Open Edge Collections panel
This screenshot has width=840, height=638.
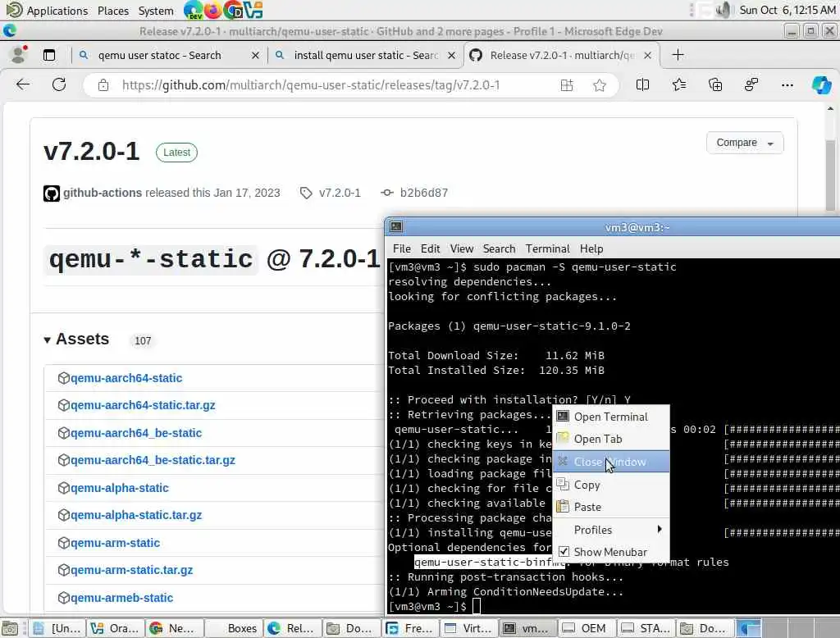click(x=715, y=84)
